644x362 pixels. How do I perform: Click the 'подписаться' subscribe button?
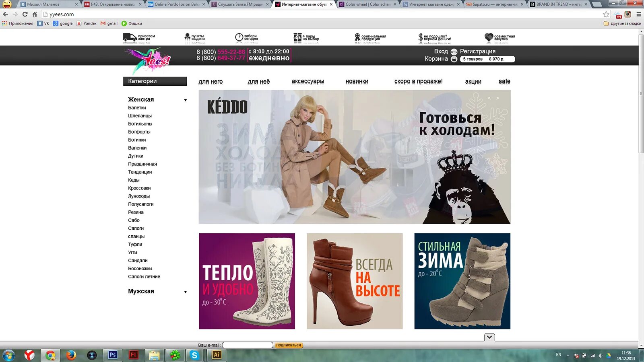coord(289,345)
